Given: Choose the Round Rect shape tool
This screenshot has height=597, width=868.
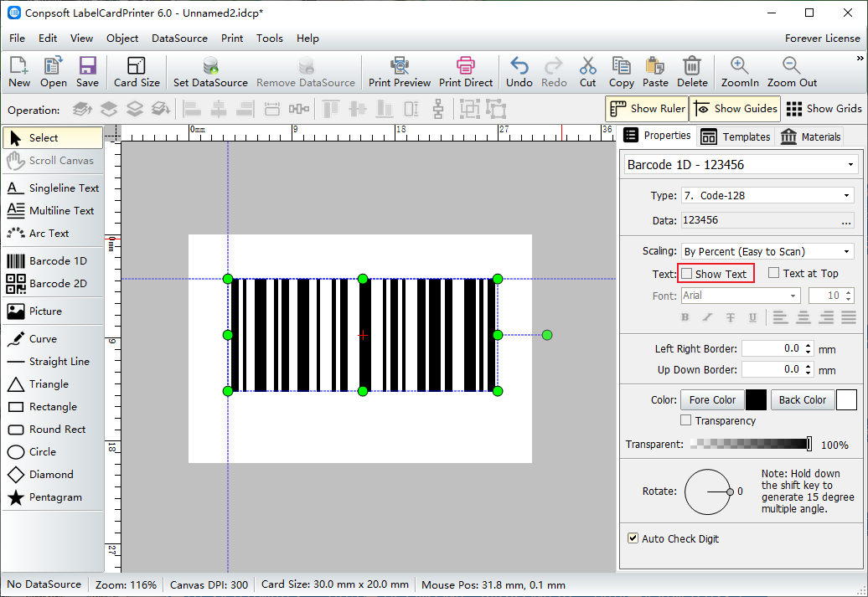Looking at the screenshot, I should (53, 430).
